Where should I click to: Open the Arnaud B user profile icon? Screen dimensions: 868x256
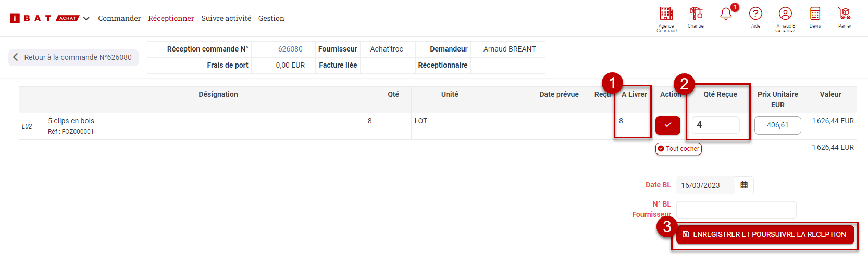click(785, 14)
